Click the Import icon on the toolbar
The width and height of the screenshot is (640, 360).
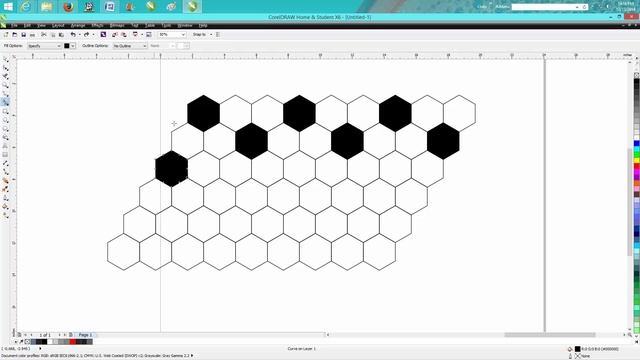tap(115, 35)
